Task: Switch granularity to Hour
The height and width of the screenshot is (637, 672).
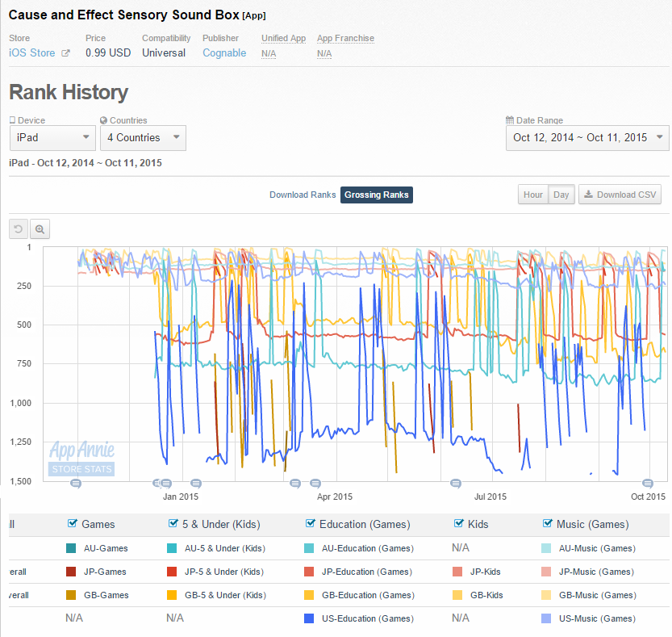Action: 533,195
